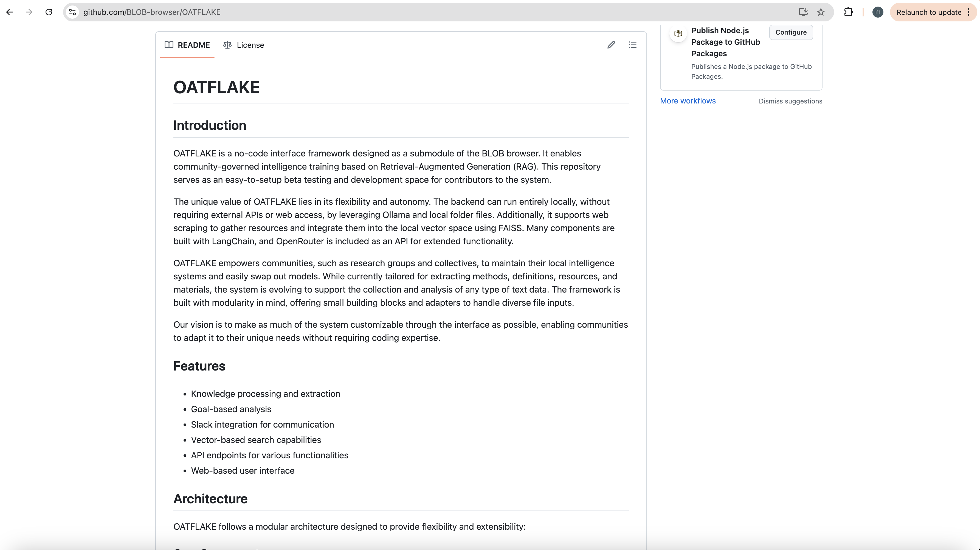
Task: Click the install app icon in address bar
Action: (x=803, y=12)
